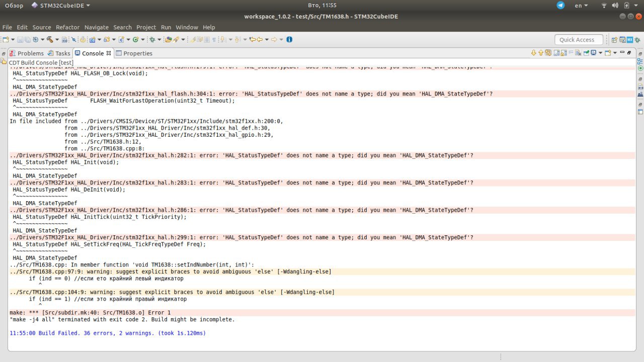Open the Source menu
Image resolution: width=644 pixels, height=362 pixels.
tap(42, 27)
